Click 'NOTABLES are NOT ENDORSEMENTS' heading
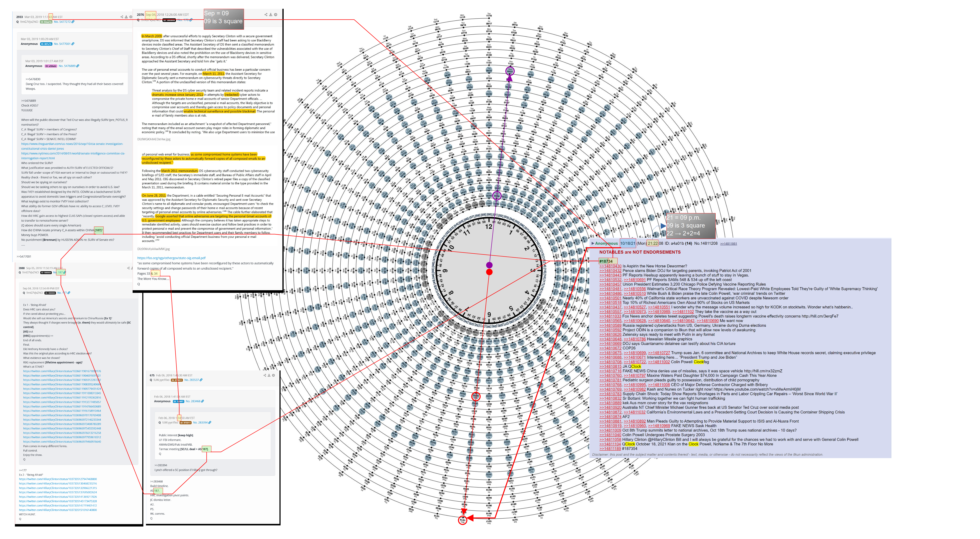The image size is (980, 539). point(640,252)
